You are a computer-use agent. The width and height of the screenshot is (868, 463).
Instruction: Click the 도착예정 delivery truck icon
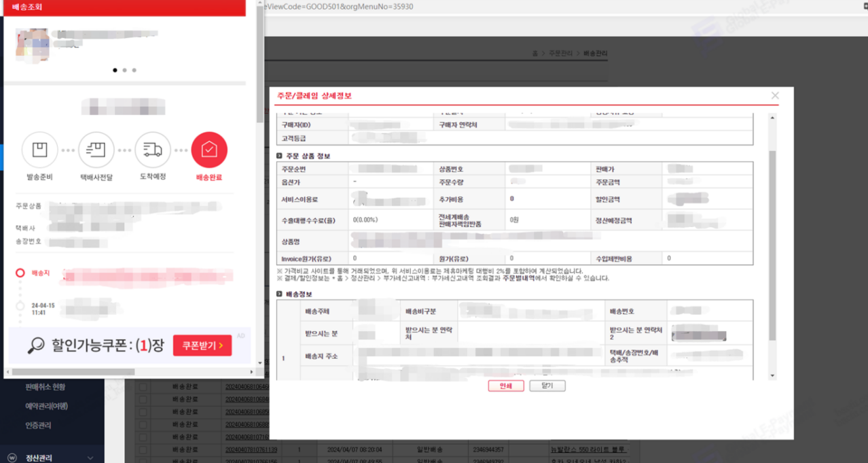(153, 150)
